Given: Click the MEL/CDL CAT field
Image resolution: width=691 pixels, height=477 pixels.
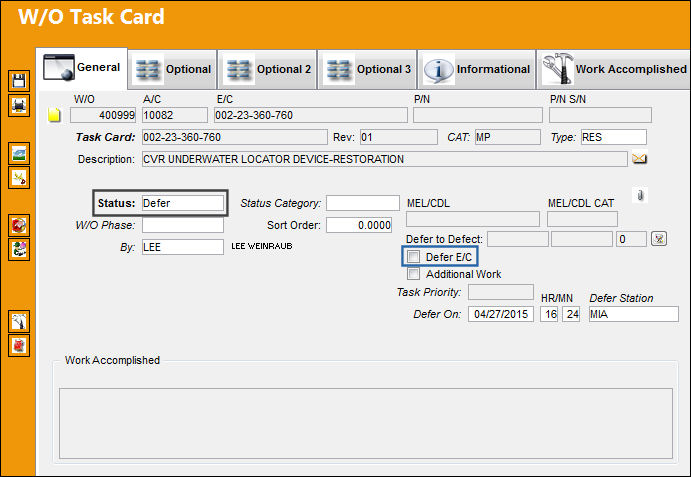Looking at the screenshot, I should pyautogui.click(x=582, y=219).
